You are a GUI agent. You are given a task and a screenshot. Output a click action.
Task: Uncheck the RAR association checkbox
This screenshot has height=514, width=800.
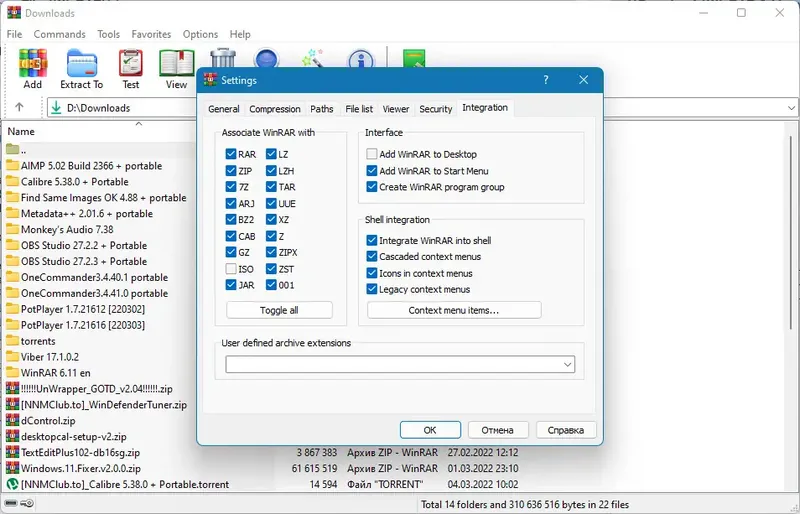pos(231,154)
